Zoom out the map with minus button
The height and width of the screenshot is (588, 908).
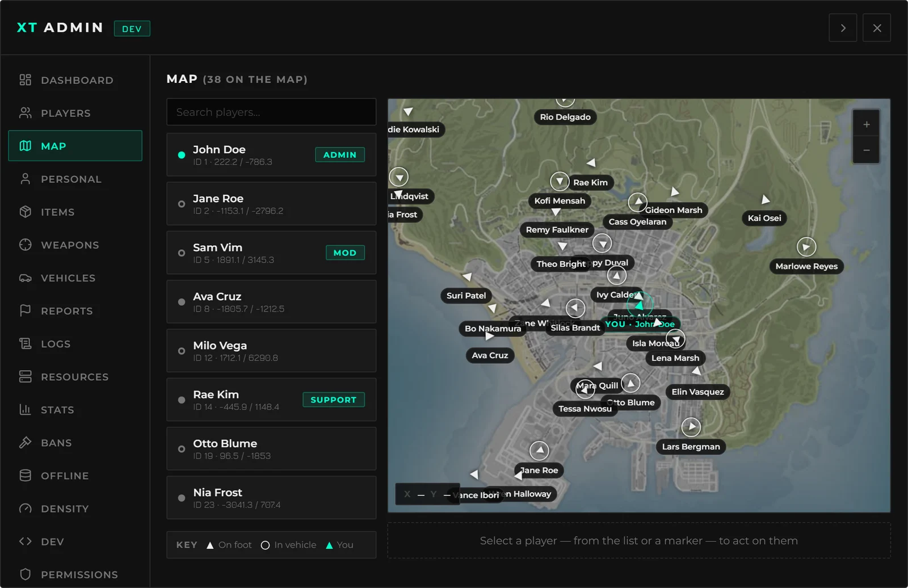click(x=866, y=150)
